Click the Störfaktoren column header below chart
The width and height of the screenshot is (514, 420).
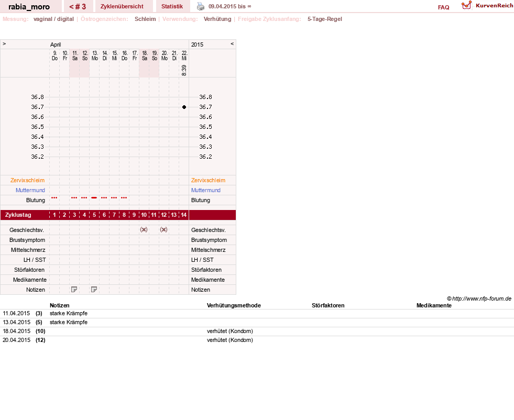pyautogui.click(x=328, y=305)
